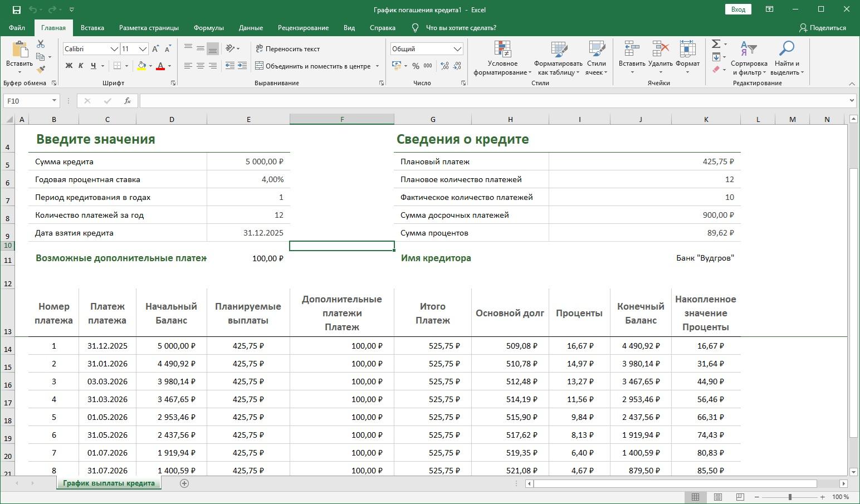Click the Поделиться share button
Screen dimensions: 860x504
[x=822, y=28]
